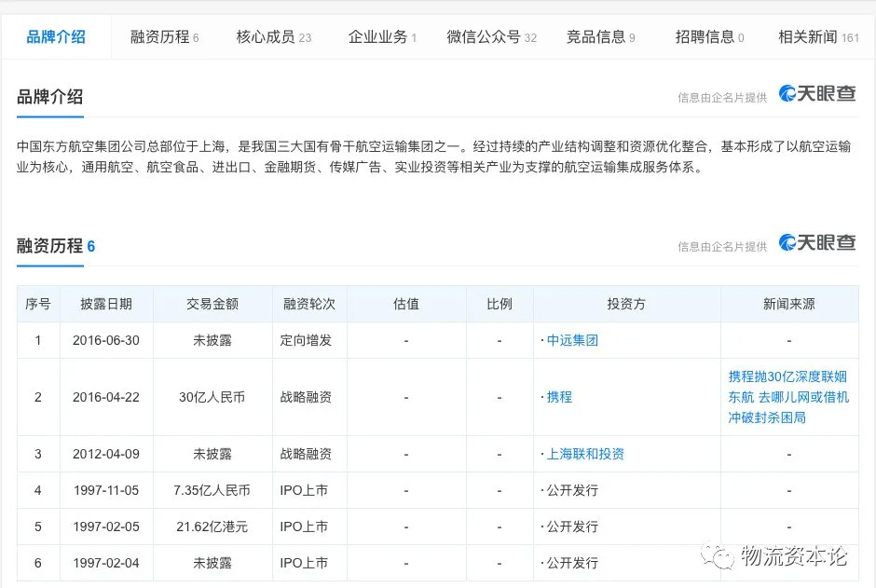Select date cell 1997-11-05
The height and width of the screenshot is (588, 876).
[x=106, y=490]
